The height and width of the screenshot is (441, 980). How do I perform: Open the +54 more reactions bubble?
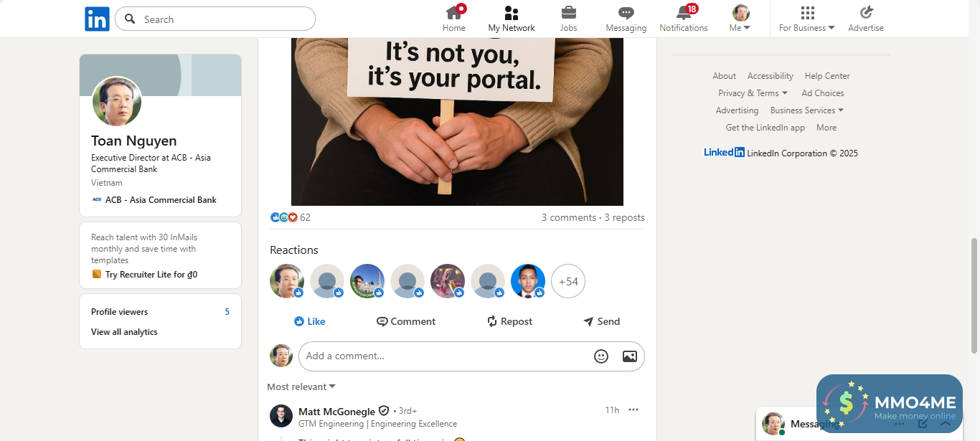pyautogui.click(x=568, y=281)
